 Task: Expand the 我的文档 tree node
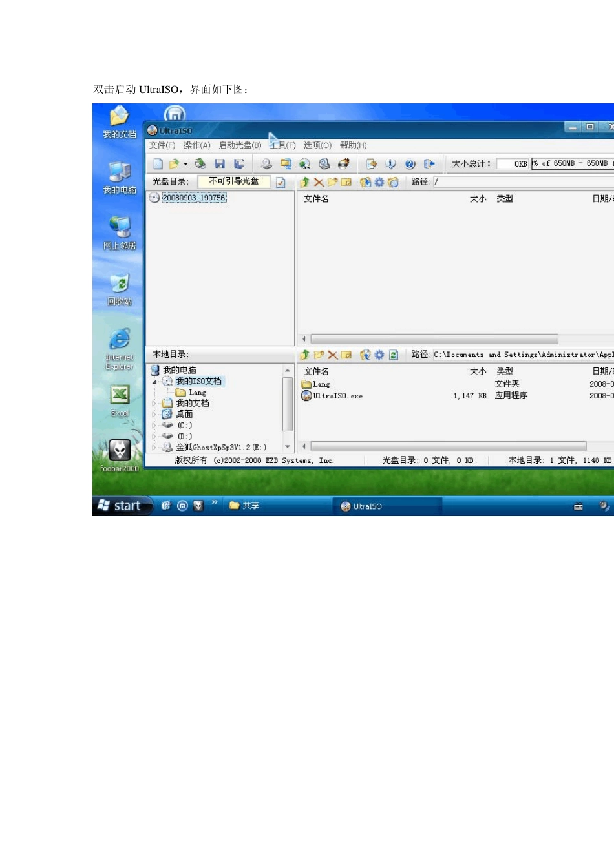click(154, 404)
